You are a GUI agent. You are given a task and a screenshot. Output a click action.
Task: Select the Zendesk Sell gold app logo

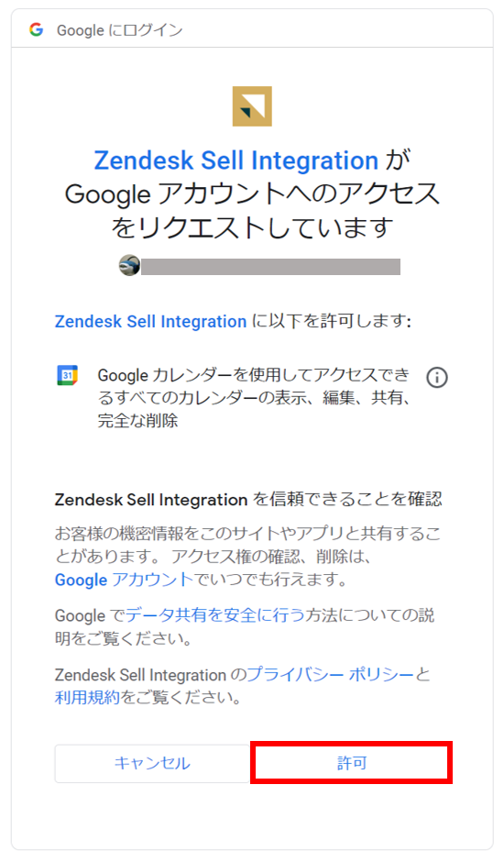click(x=252, y=106)
